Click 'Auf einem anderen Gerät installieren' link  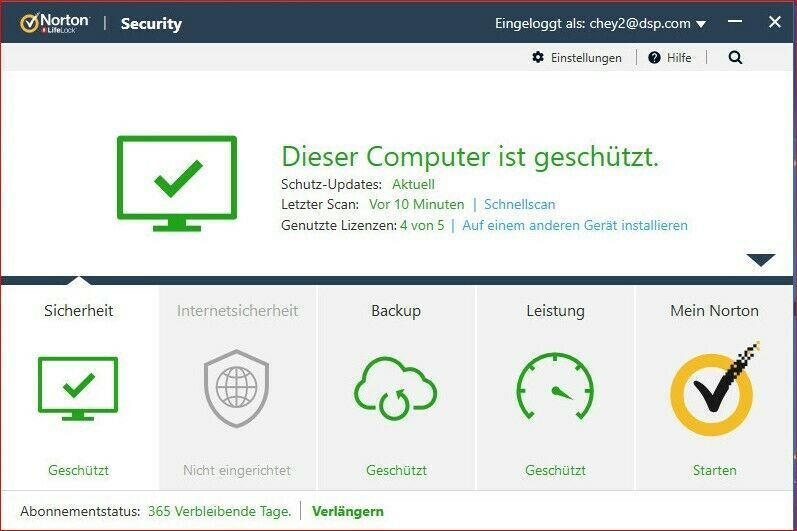pyautogui.click(x=574, y=225)
